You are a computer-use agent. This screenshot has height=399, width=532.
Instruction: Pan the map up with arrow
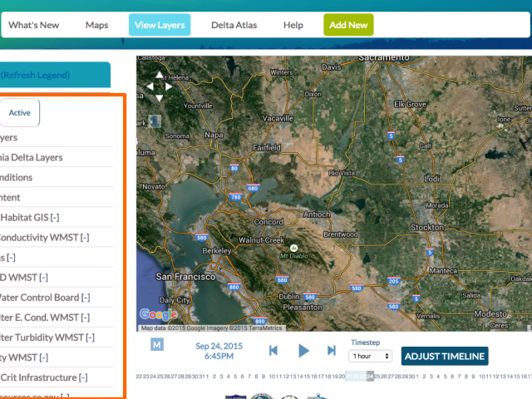coord(159,75)
